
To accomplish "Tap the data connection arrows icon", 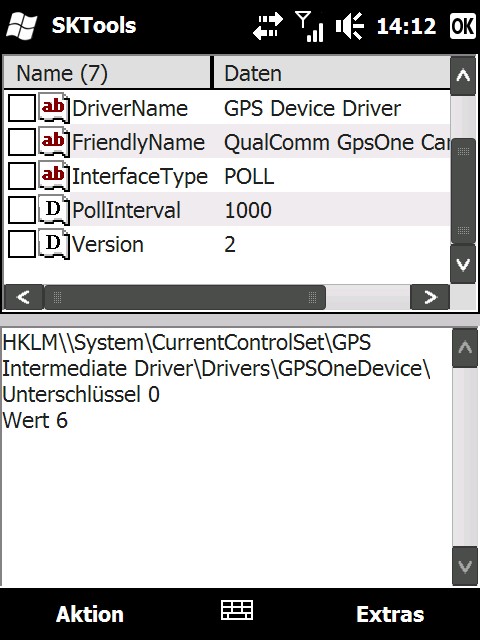I will tap(268, 26).
